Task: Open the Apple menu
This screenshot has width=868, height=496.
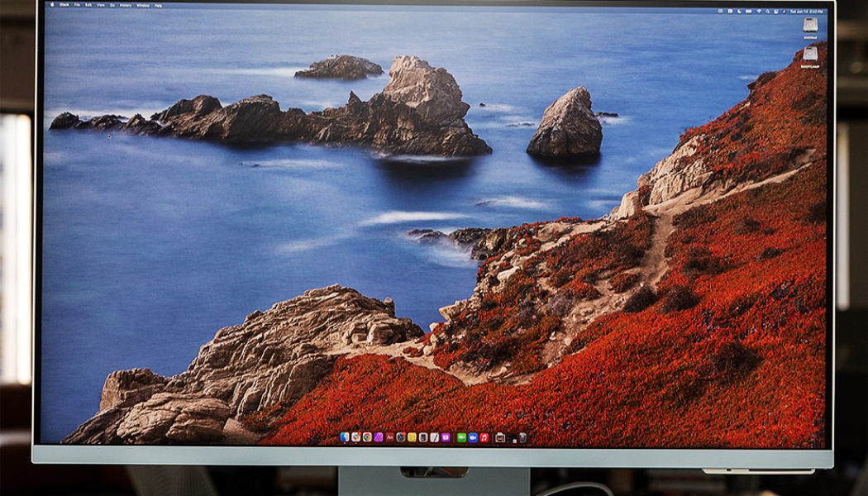Action: (52, 7)
